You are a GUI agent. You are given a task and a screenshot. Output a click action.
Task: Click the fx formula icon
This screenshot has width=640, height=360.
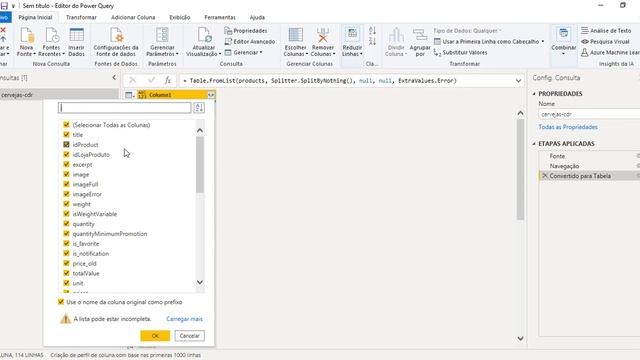[168, 80]
